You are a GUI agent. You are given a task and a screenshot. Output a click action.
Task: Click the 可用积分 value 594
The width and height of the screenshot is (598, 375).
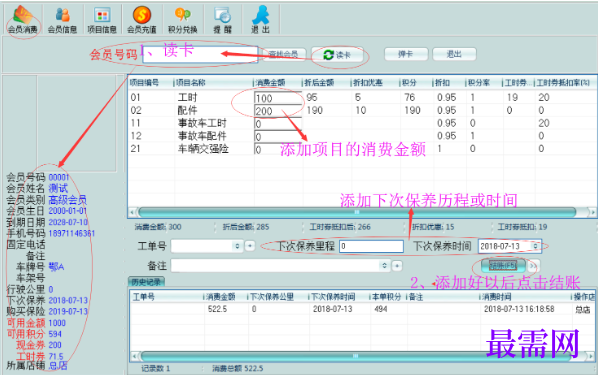55,334
